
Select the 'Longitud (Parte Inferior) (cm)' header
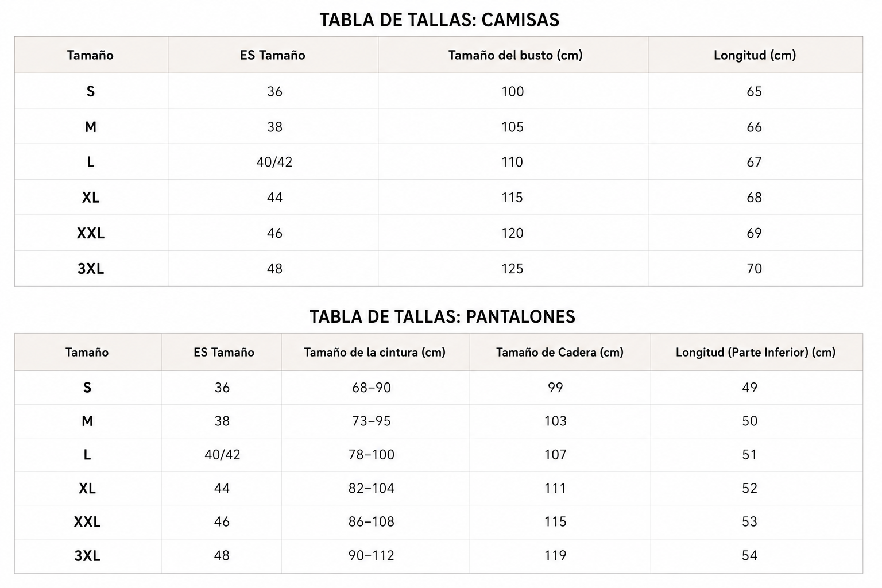coord(756,352)
